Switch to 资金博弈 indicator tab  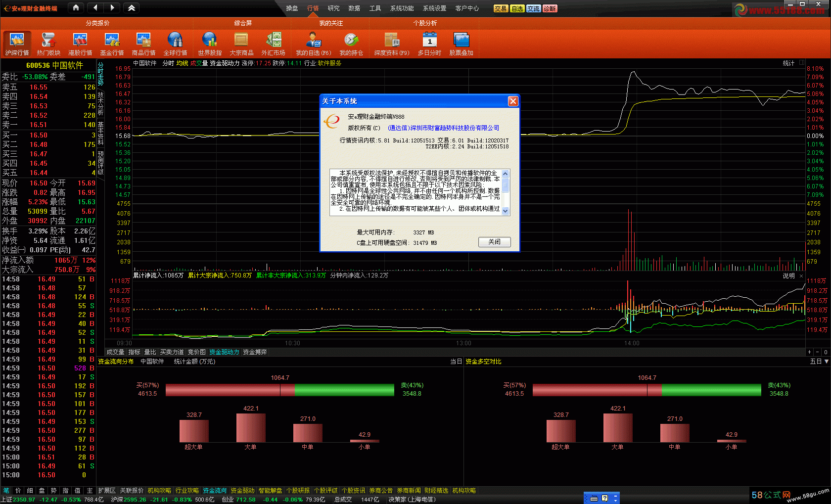point(255,352)
